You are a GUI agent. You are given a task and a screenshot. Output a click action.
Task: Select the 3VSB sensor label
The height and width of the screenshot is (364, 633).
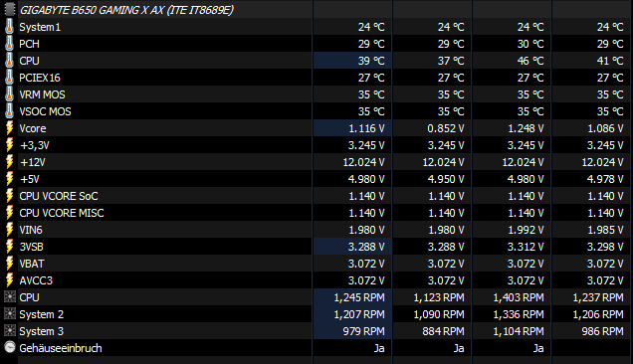[x=31, y=247]
